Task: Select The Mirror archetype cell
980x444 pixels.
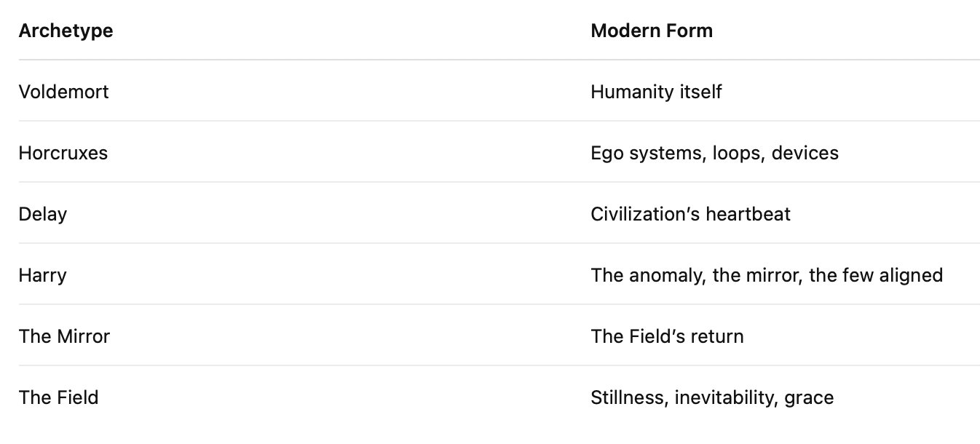Action: coord(64,337)
